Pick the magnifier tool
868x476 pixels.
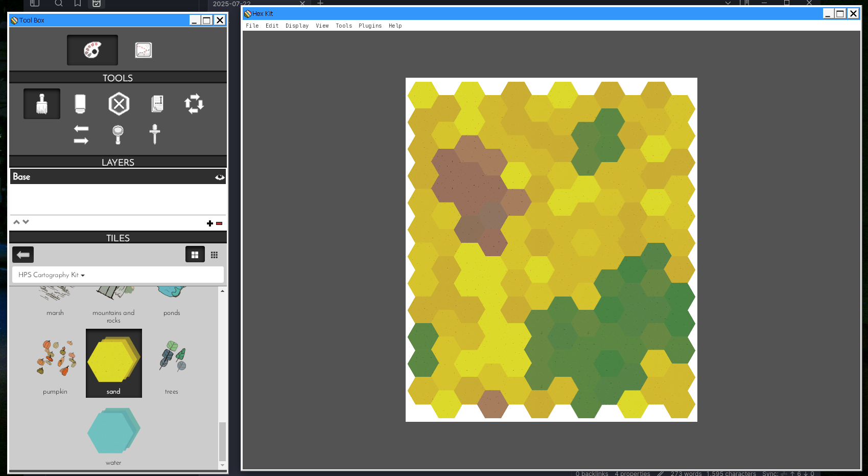118,134
